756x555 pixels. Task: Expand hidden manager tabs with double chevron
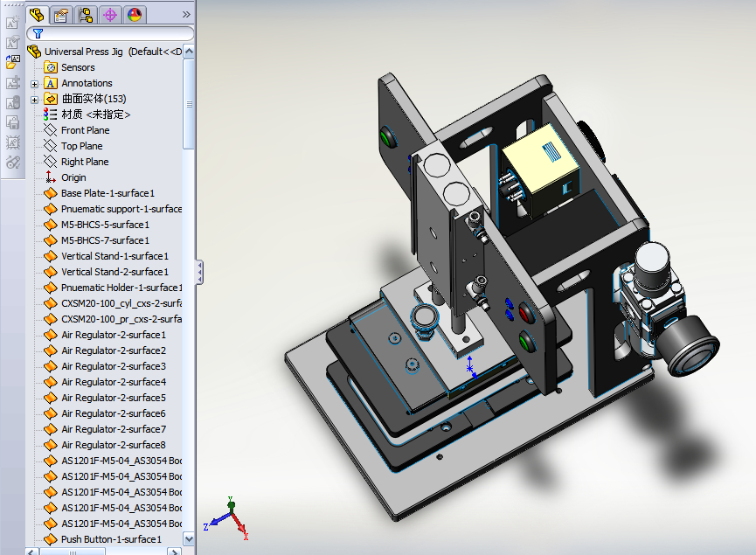[186, 15]
